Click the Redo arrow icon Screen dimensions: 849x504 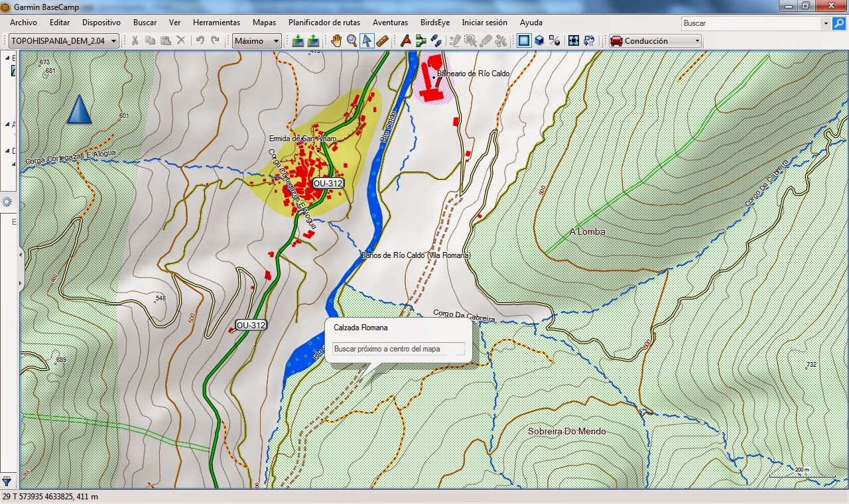(x=215, y=41)
